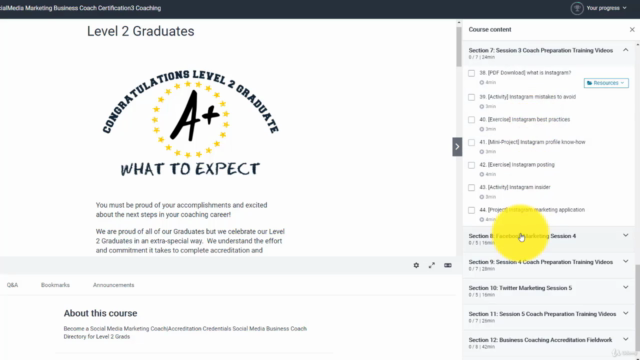Open the Resources dropdown for lecture 38
Image resolution: width=640 pixels, height=360 pixels.
point(606,83)
